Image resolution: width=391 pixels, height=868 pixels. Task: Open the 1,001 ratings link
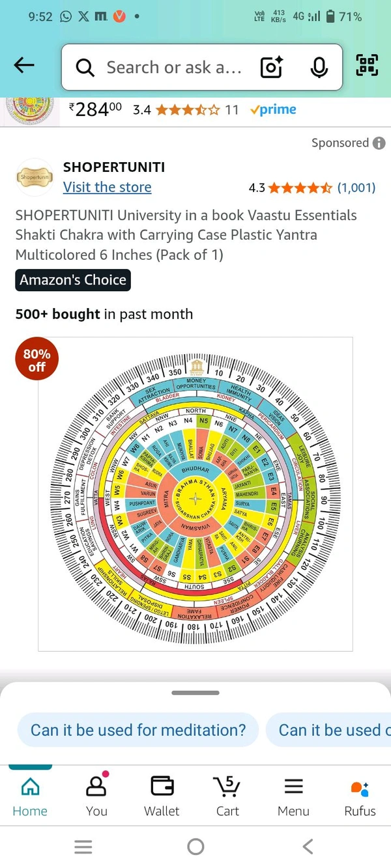click(356, 188)
